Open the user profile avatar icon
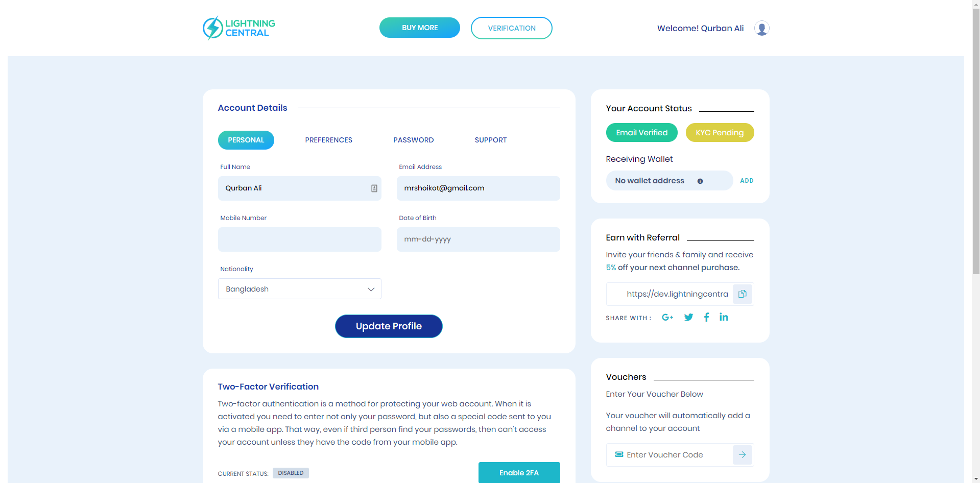The image size is (980, 483). click(x=761, y=28)
